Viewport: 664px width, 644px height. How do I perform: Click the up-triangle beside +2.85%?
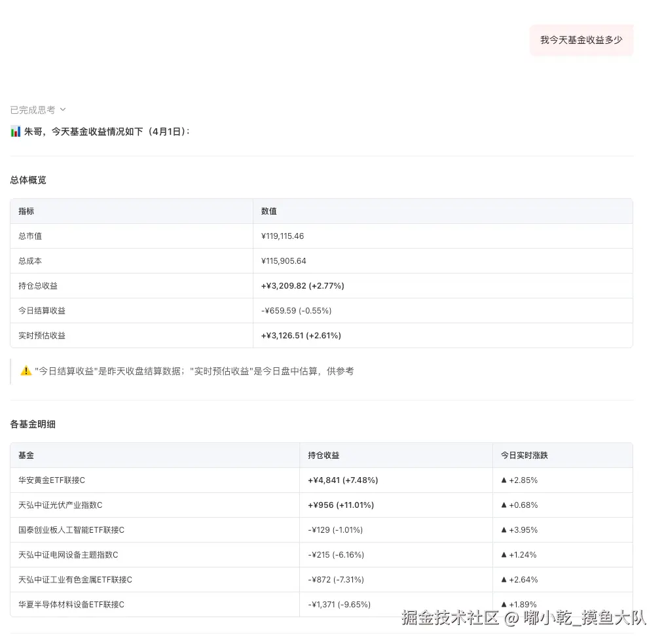pos(505,480)
